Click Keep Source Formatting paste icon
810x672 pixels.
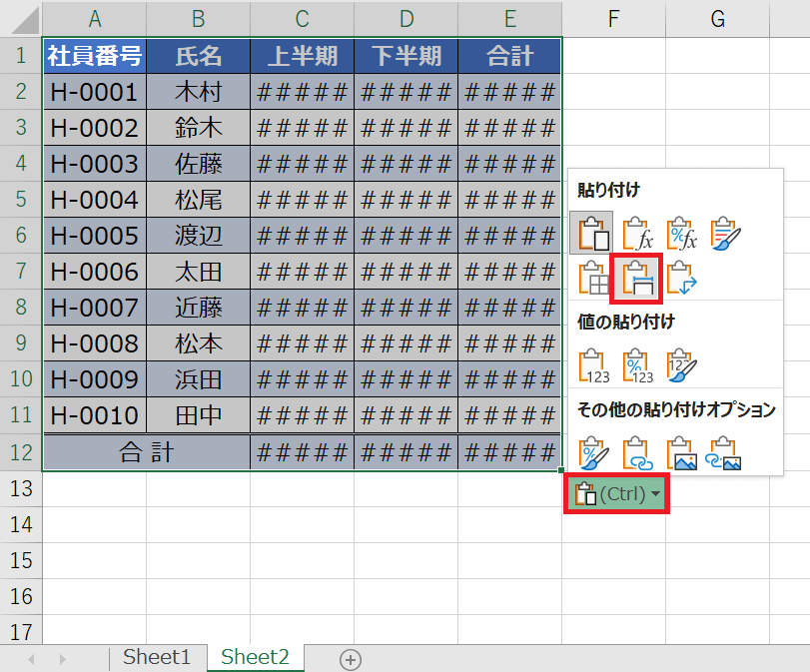pos(724,233)
